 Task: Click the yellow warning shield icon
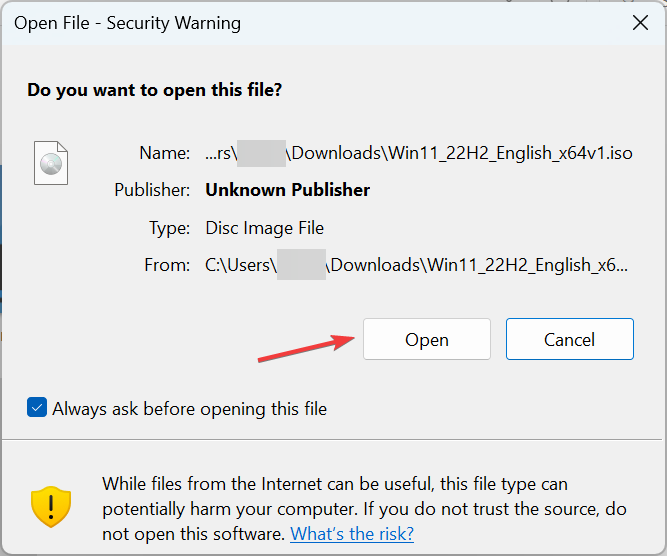click(50, 507)
